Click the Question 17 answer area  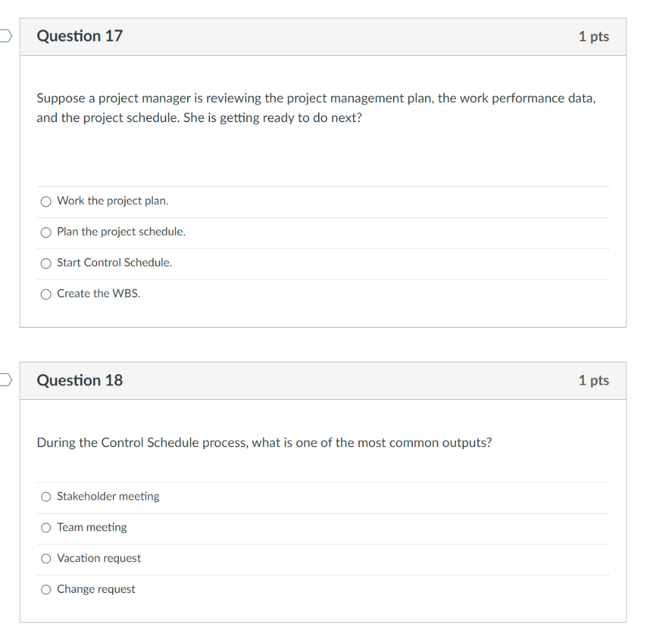click(x=322, y=248)
